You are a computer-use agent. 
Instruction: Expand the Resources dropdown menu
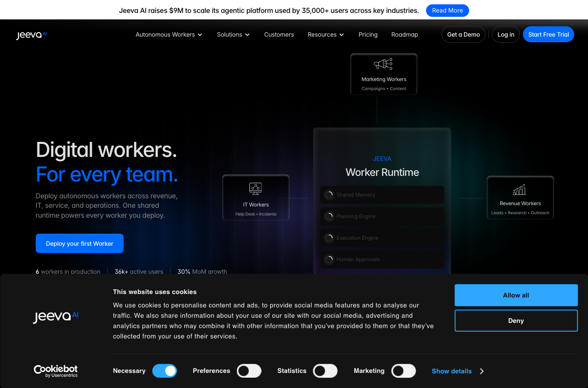326,34
